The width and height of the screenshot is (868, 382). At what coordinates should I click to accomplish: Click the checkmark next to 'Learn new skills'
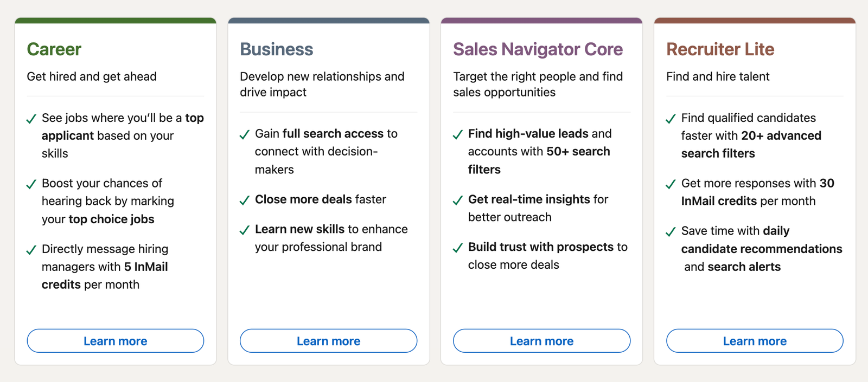click(x=243, y=230)
